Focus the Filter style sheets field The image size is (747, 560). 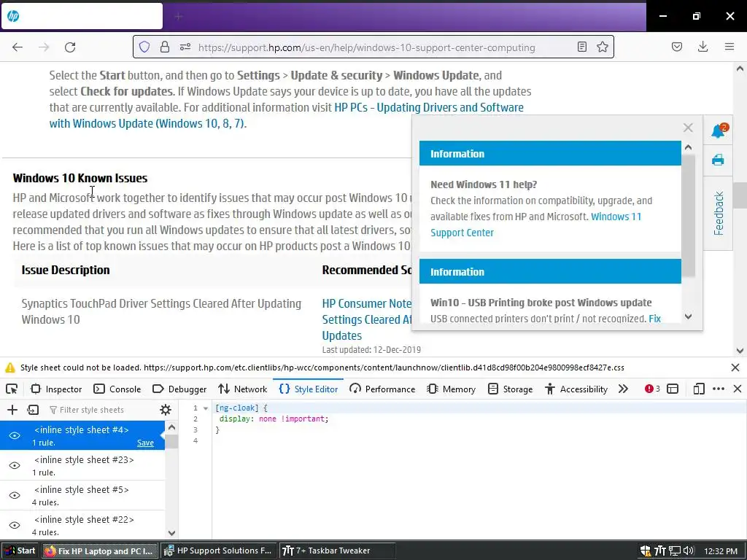[x=100, y=410]
